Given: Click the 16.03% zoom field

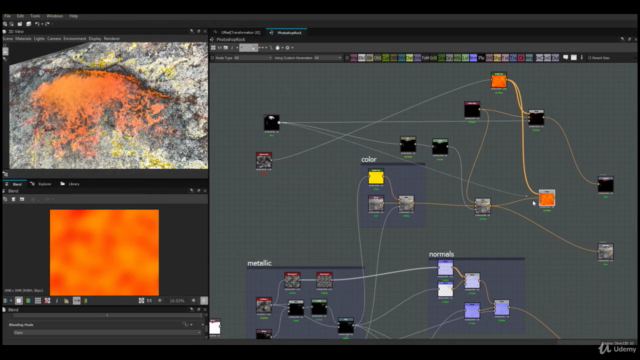Looking at the screenshot, I should [x=177, y=301].
